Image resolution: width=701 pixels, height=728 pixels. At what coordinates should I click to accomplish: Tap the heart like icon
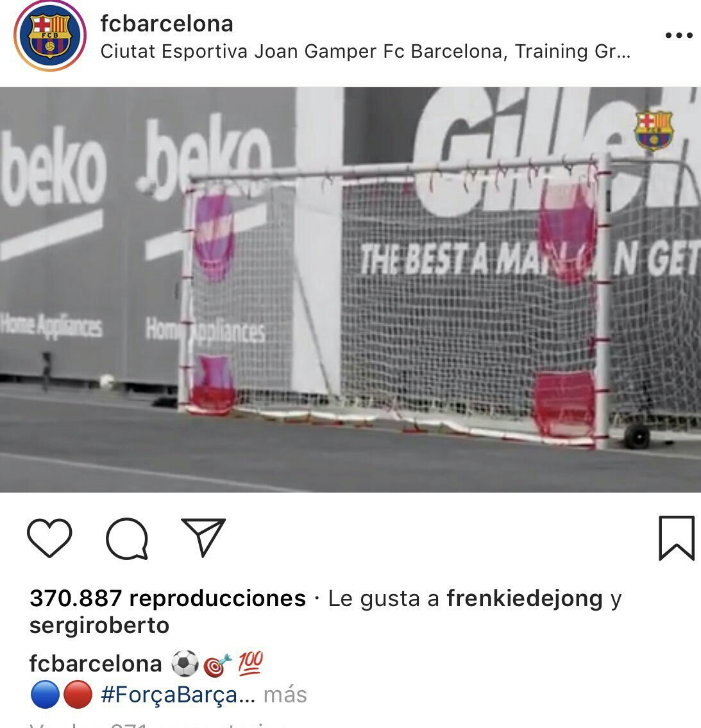[x=49, y=538]
